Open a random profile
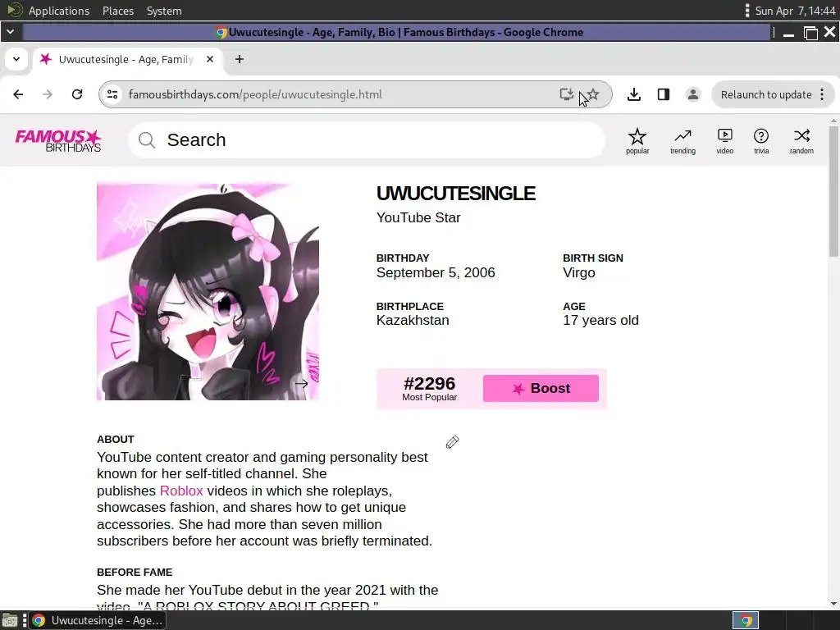Screen dimensions: 840x630 click(801, 141)
